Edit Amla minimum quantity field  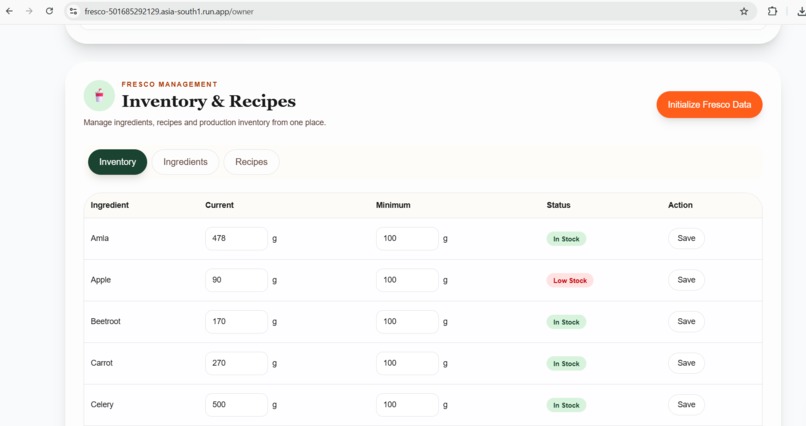point(407,238)
